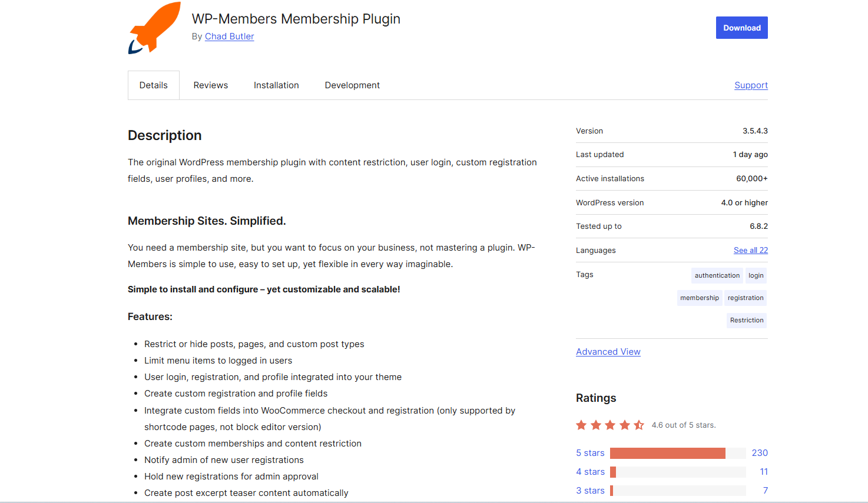Click the '4.0 or higher' WordPress version value
868x503 pixels.
pos(744,203)
